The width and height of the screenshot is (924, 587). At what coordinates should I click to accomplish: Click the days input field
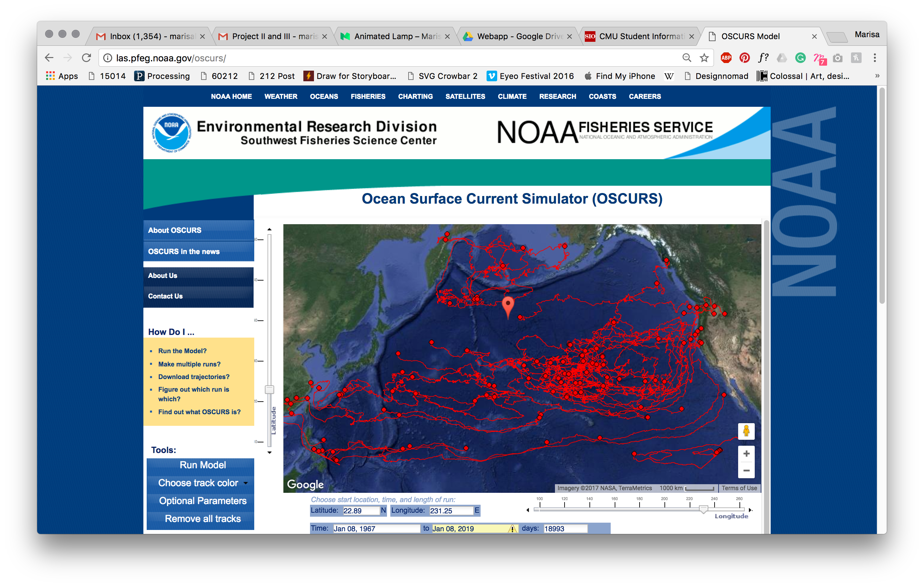tap(566, 529)
